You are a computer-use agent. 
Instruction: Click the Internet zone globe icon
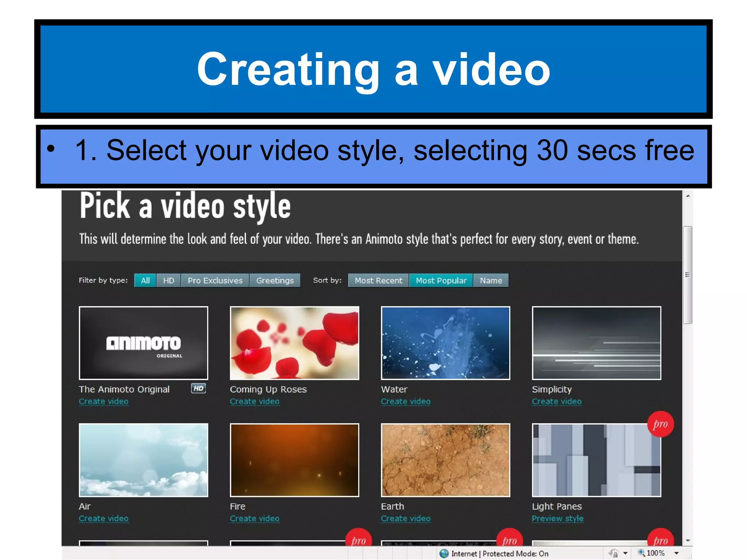point(444,553)
